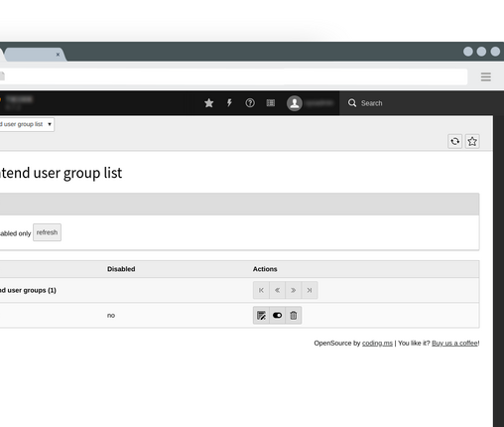Click the user avatar icon

point(295,103)
